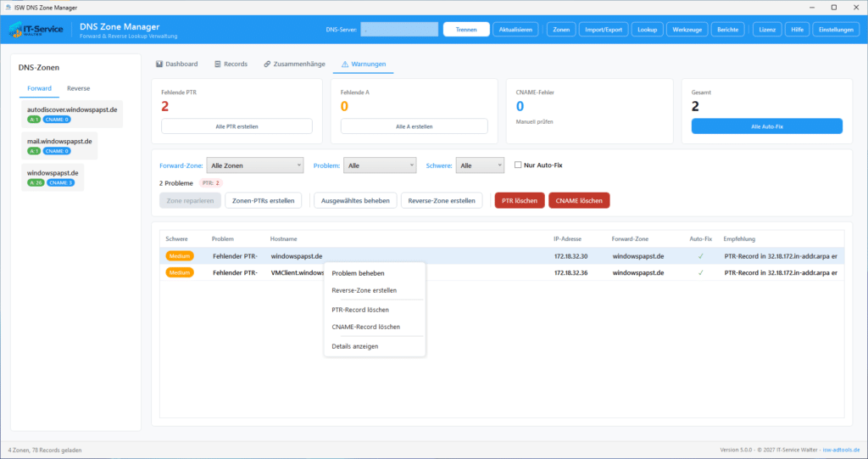
Task: Click the Zusammenhänge link icon
Action: (267, 64)
